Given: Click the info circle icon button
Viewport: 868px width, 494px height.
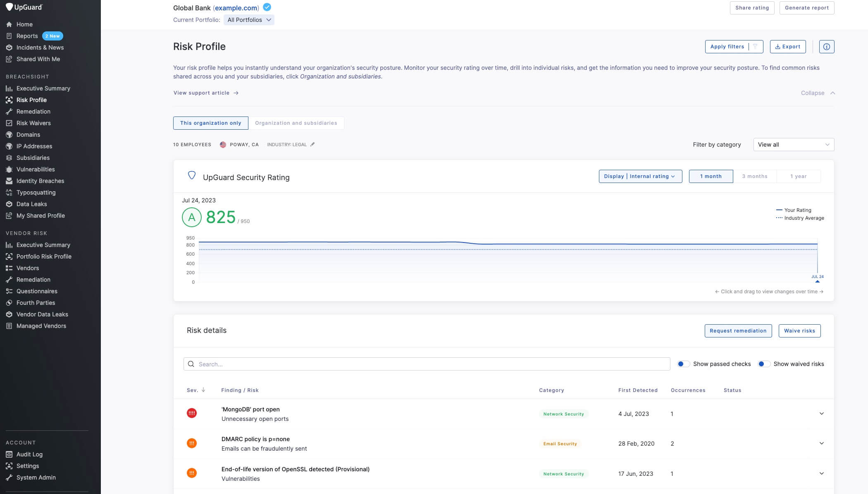Looking at the screenshot, I should [826, 47].
